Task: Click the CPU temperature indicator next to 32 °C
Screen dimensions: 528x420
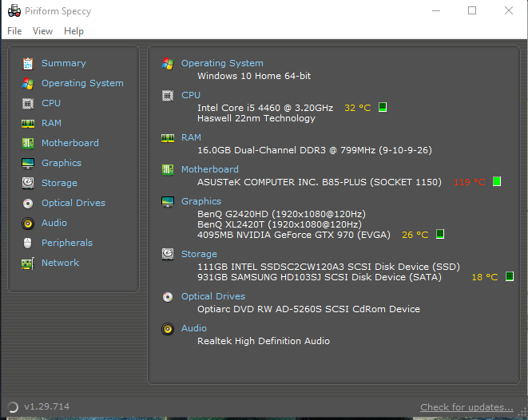Action: 383,107
